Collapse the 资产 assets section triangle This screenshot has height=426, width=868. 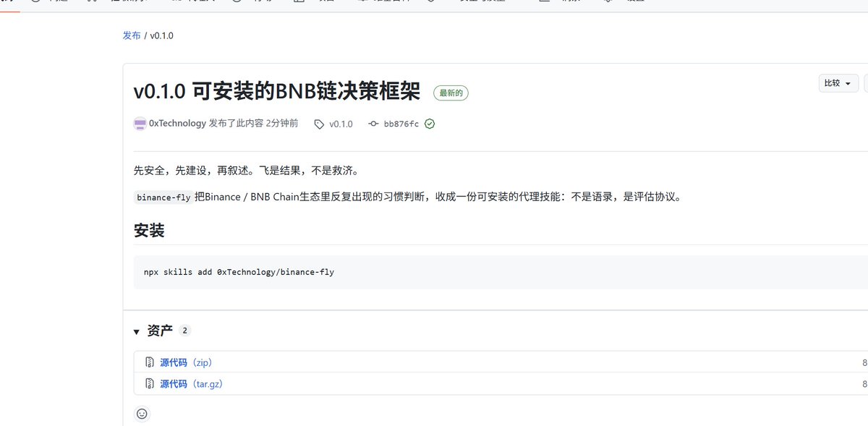136,331
